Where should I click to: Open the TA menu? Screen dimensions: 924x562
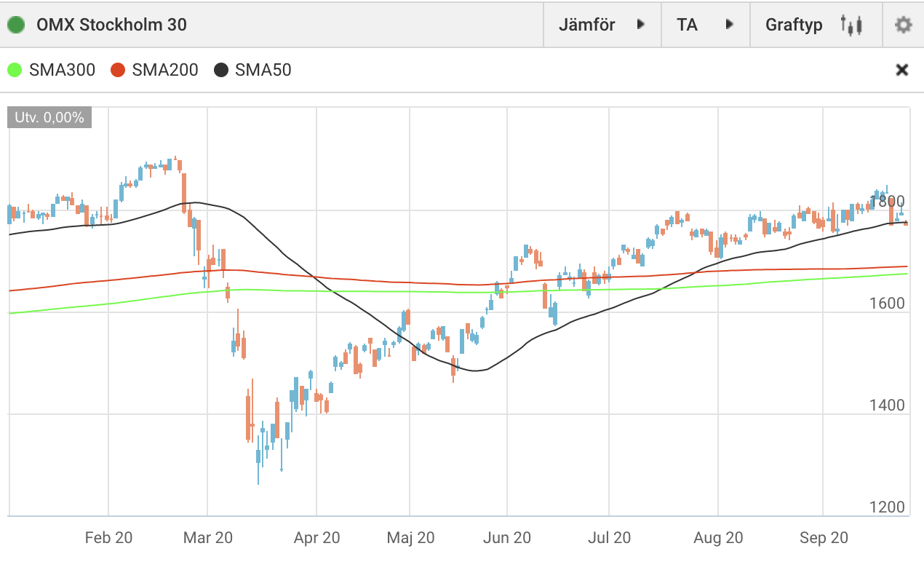coord(687,25)
